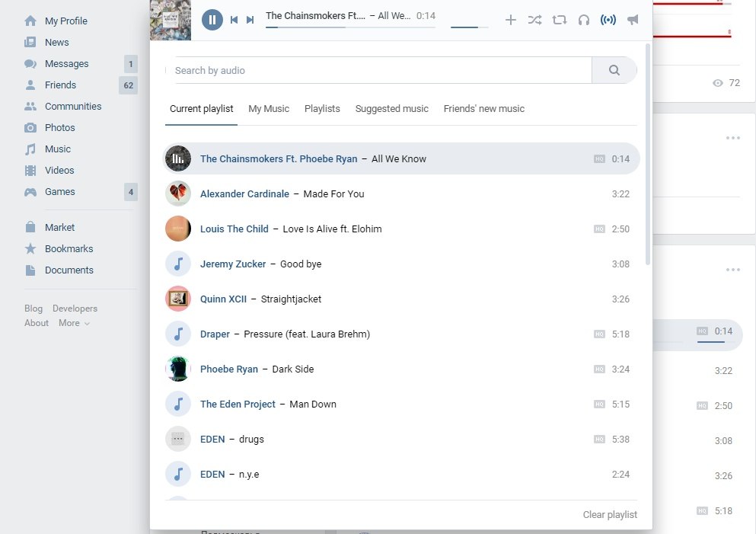Expand the More footer dropdown
Viewport: 756px width, 534px height.
pyautogui.click(x=74, y=323)
